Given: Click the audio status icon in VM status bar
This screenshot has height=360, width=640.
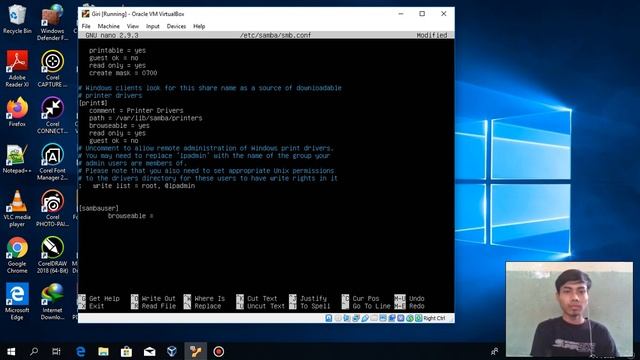Looking at the screenshot, I should coord(347,318).
